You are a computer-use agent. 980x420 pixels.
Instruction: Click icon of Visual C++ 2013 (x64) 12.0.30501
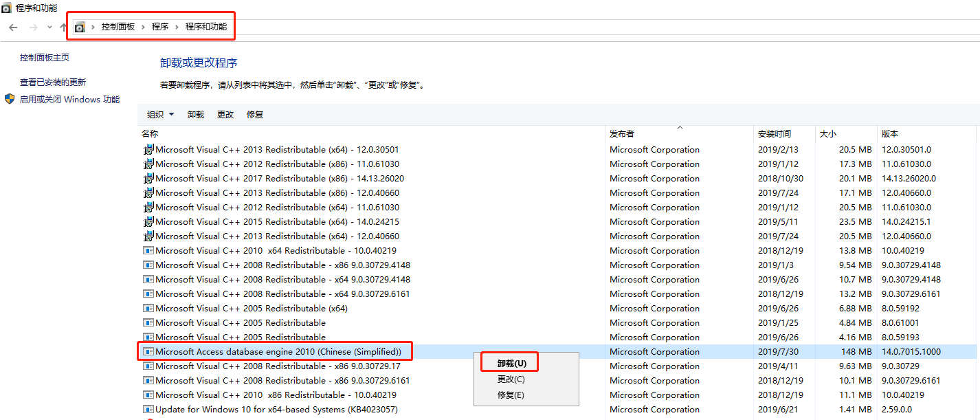(x=148, y=149)
